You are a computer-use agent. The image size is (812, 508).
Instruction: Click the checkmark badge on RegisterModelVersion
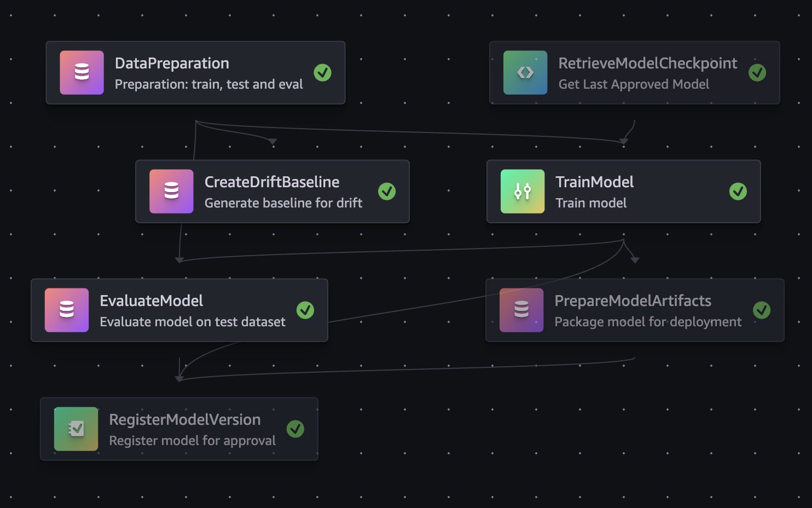(x=295, y=429)
